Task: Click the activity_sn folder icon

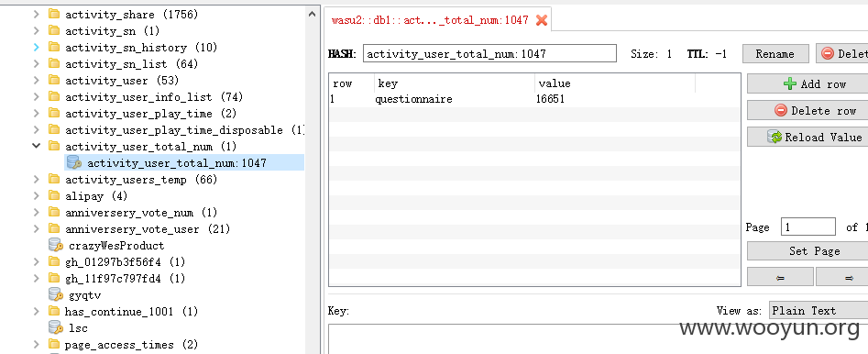Action: [54, 30]
